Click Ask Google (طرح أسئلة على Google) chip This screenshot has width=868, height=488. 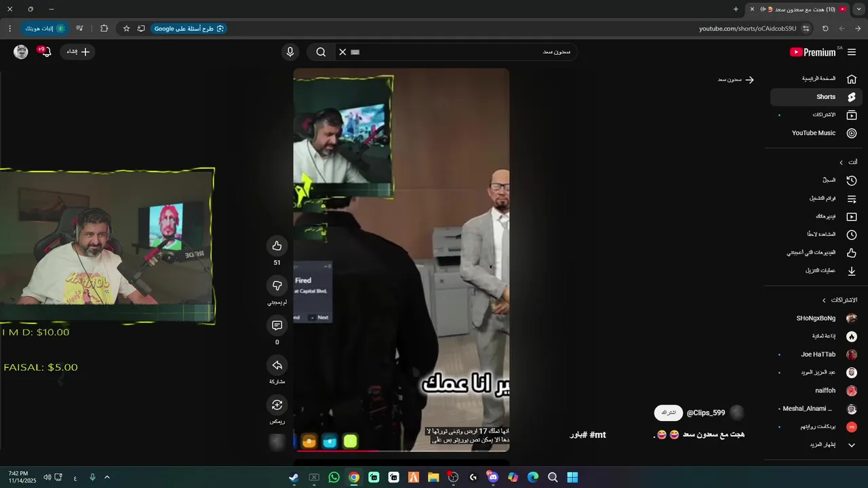click(x=189, y=28)
